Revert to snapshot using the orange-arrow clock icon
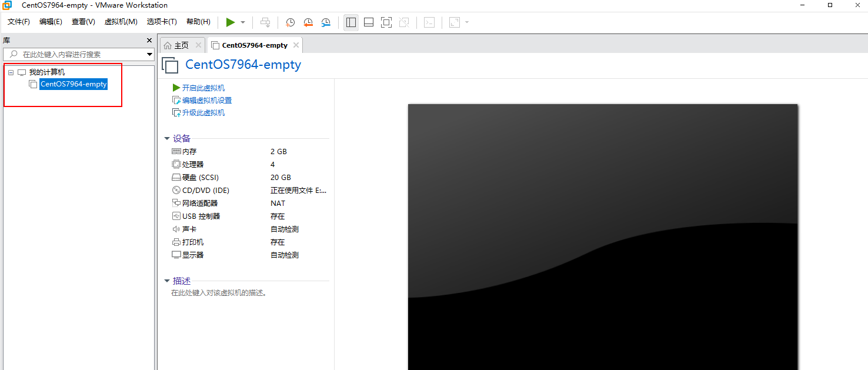The image size is (868, 370). pos(308,22)
